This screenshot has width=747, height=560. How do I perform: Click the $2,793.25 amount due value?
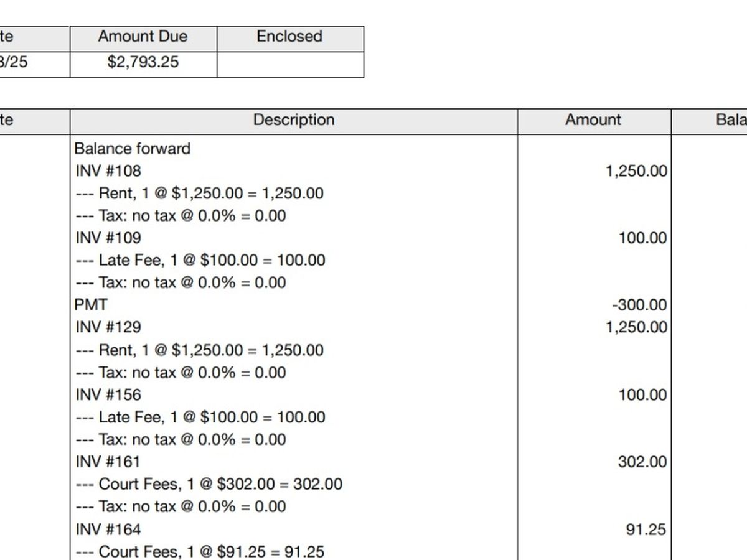[143, 62]
